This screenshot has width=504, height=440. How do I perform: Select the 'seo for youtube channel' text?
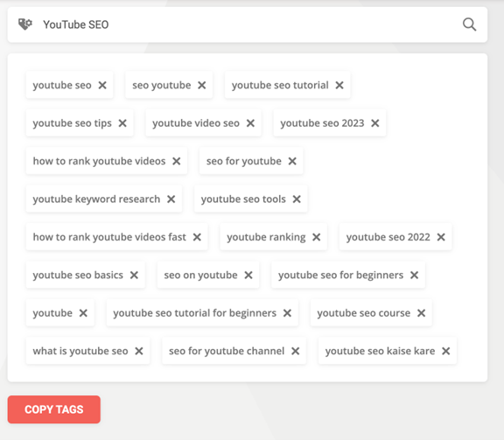click(x=227, y=351)
